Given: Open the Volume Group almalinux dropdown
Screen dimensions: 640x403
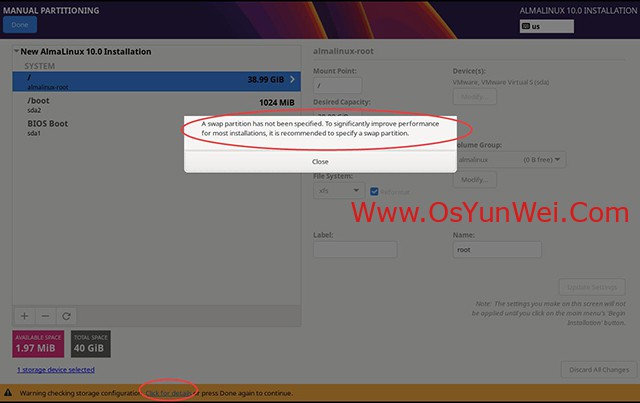Looking at the screenshot, I should [510, 159].
